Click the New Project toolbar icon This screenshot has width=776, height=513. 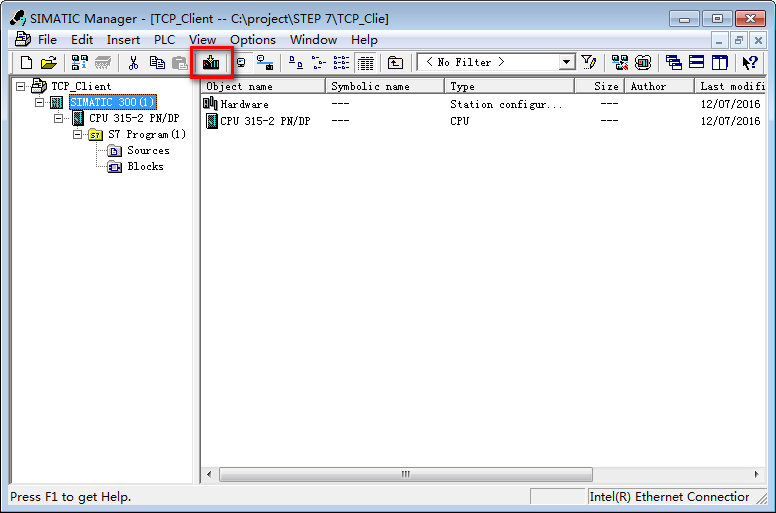(x=26, y=62)
